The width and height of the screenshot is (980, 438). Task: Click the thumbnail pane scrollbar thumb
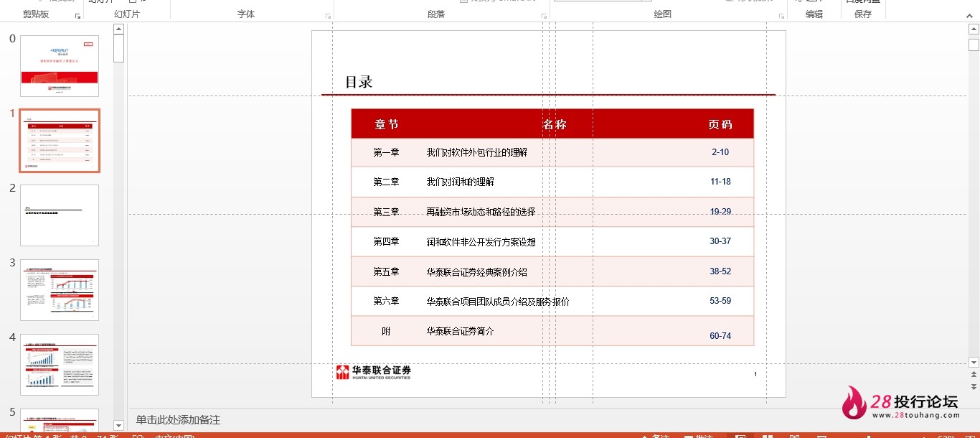click(x=118, y=49)
